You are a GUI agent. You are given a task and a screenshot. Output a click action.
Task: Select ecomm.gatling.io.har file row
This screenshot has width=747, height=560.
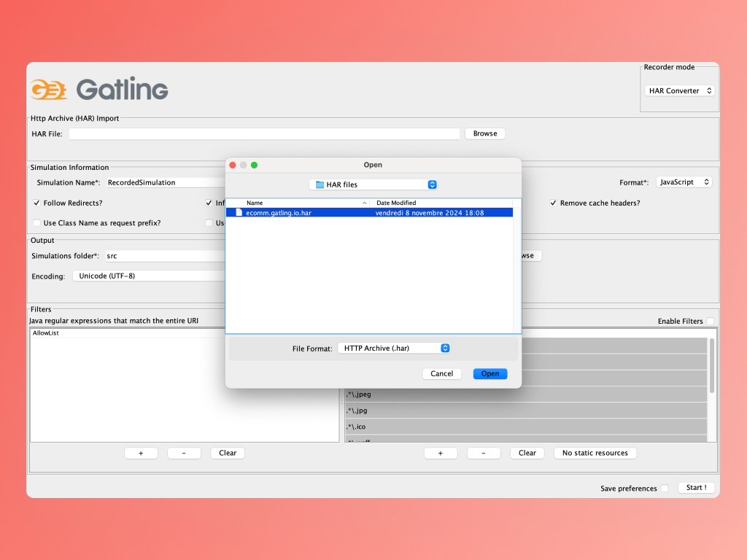tap(370, 212)
